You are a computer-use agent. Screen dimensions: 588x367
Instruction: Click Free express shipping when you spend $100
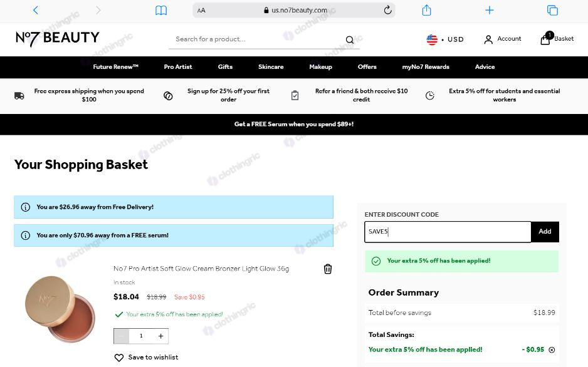[x=89, y=95]
